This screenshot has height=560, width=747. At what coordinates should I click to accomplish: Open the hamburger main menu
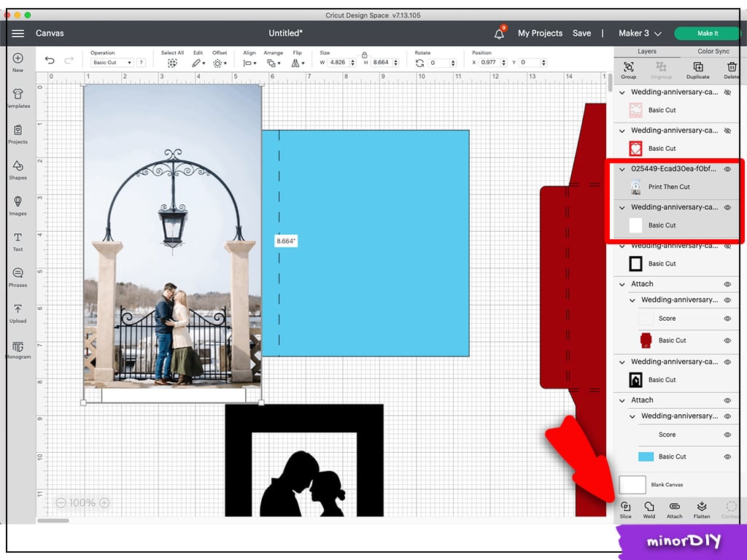click(18, 34)
